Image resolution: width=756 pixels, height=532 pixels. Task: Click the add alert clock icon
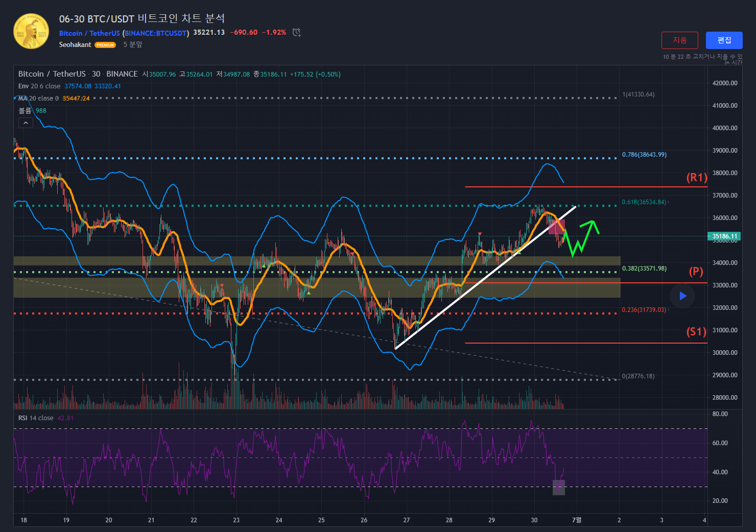tap(296, 33)
